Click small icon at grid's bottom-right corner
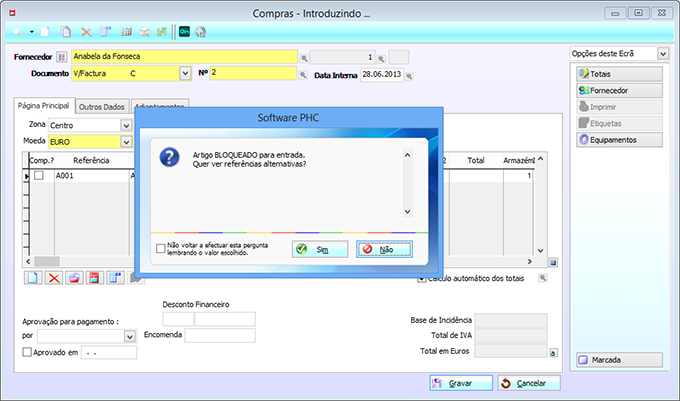Viewport: 680px width, 401px height. 553,262
